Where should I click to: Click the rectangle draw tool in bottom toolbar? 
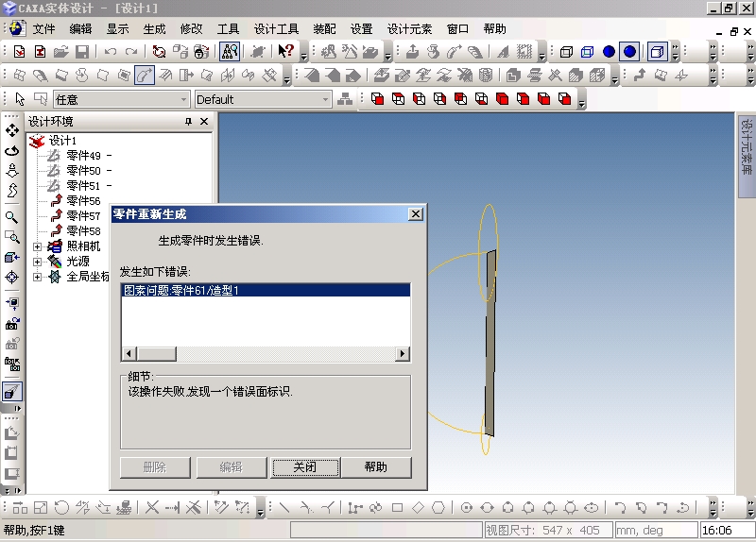tap(397, 507)
